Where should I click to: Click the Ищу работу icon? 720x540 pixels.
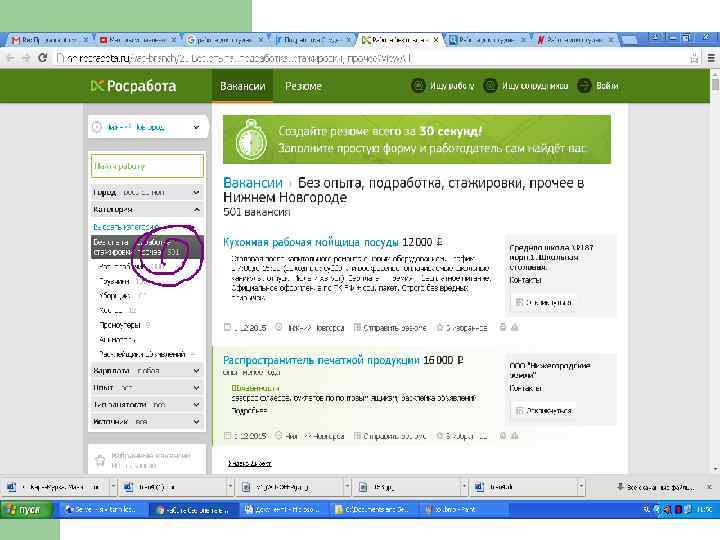coord(418,85)
